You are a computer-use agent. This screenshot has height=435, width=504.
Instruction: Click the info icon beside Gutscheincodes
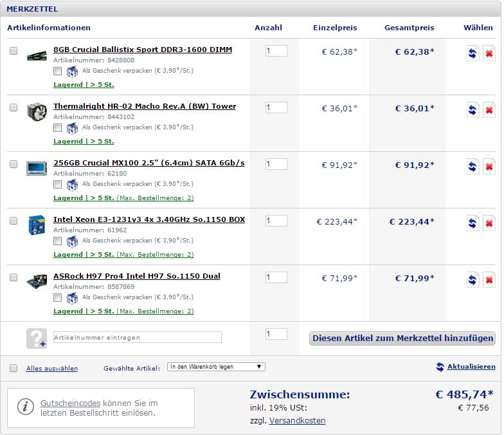tap(26, 407)
